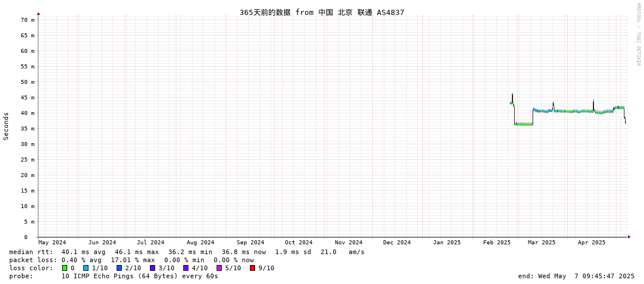Click the '50 m' y-axis label
The width and height of the screenshot is (644, 284).
28,82
